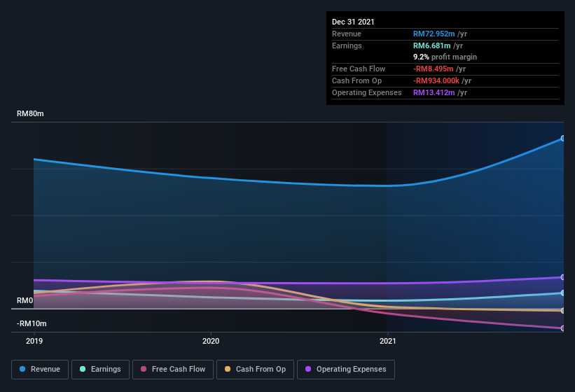Click the RM13.412m operating expenses value

(x=434, y=92)
